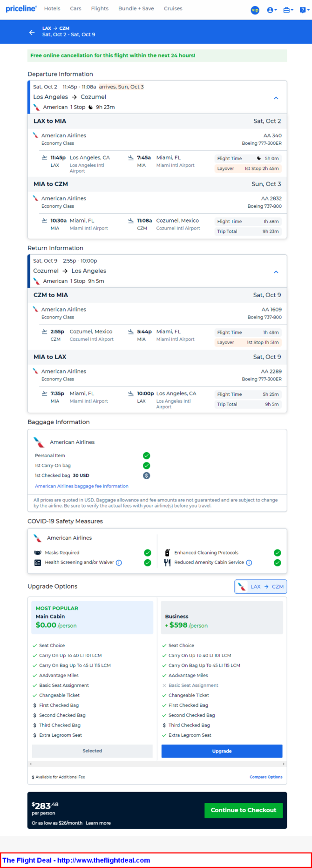Click American Airlines logo in LAX to MIA segment
This screenshot has width=312, height=868.
coord(35,136)
